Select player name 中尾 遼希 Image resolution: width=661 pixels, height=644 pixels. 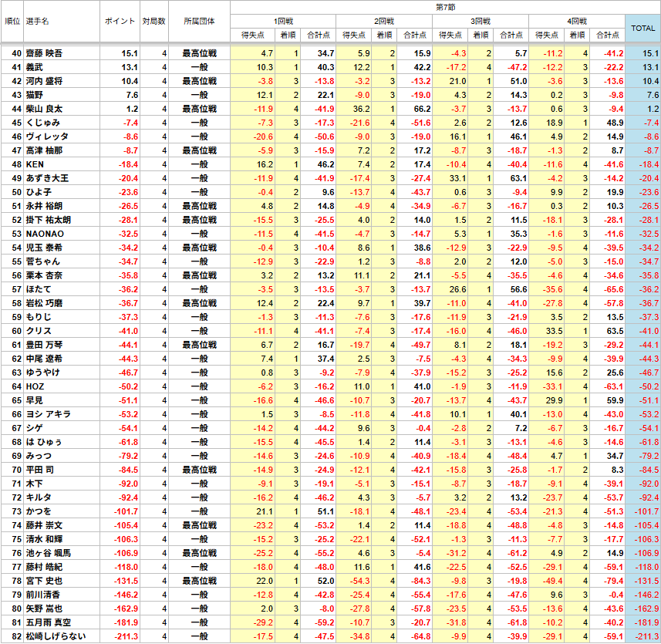44,359
